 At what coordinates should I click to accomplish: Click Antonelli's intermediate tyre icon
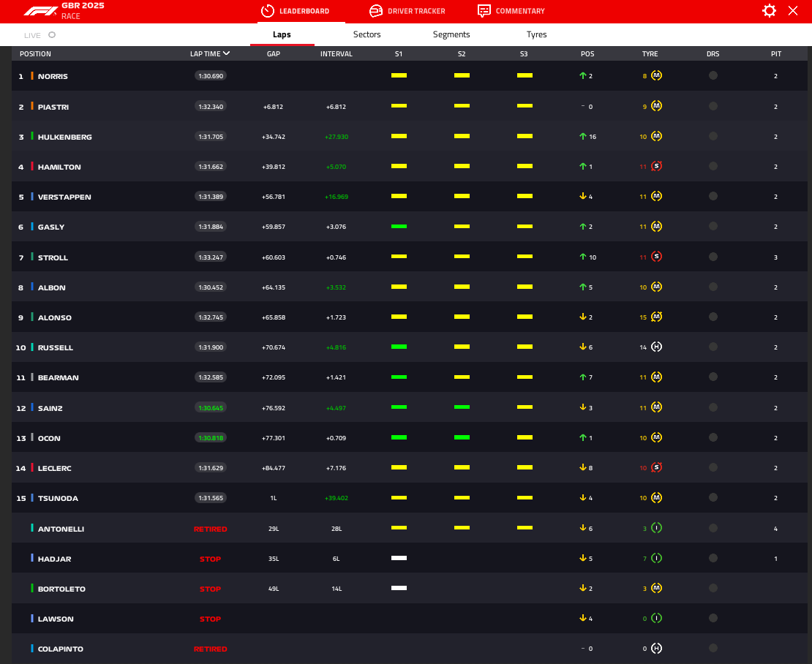pos(656,528)
